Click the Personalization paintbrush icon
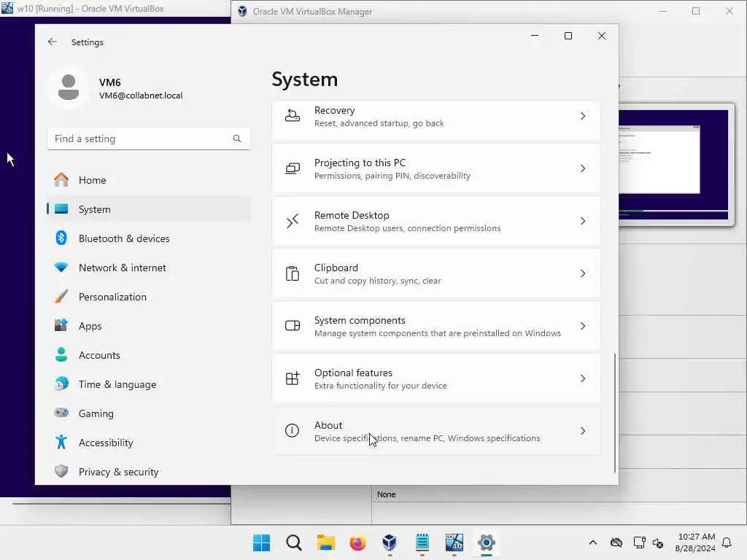747x560 pixels. click(x=61, y=297)
